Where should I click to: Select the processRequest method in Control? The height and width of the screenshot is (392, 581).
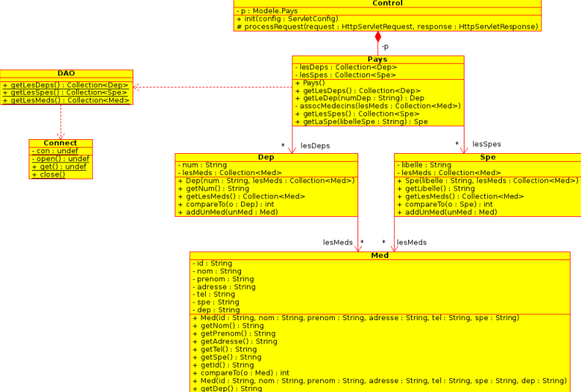click(387, 26)
